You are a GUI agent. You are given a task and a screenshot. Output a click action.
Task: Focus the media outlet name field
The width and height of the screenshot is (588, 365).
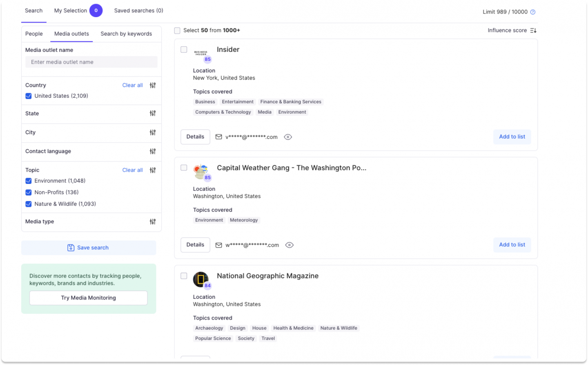pos(91,62)
